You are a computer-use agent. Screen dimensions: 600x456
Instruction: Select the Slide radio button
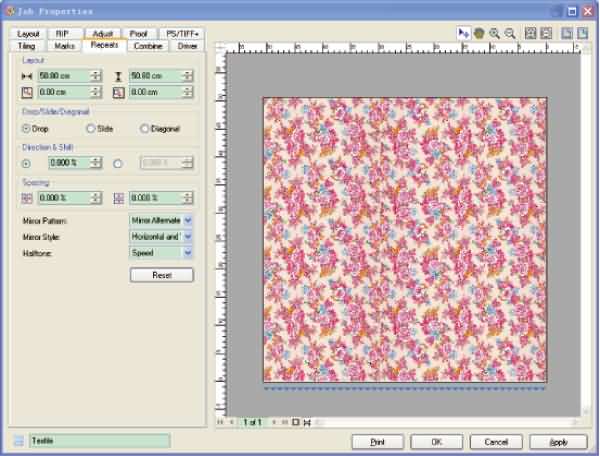point(91,129)
